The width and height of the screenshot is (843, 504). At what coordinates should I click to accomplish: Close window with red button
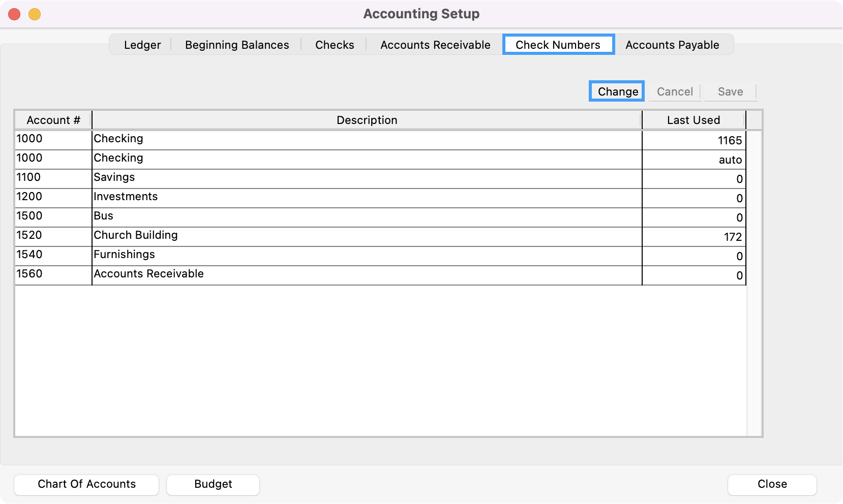pos(15,14)
